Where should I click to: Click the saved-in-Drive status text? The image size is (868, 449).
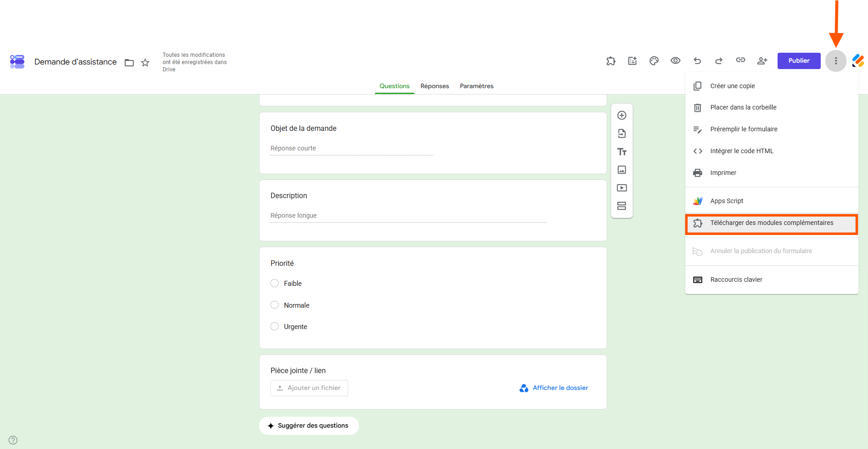[x=195, y=62]
